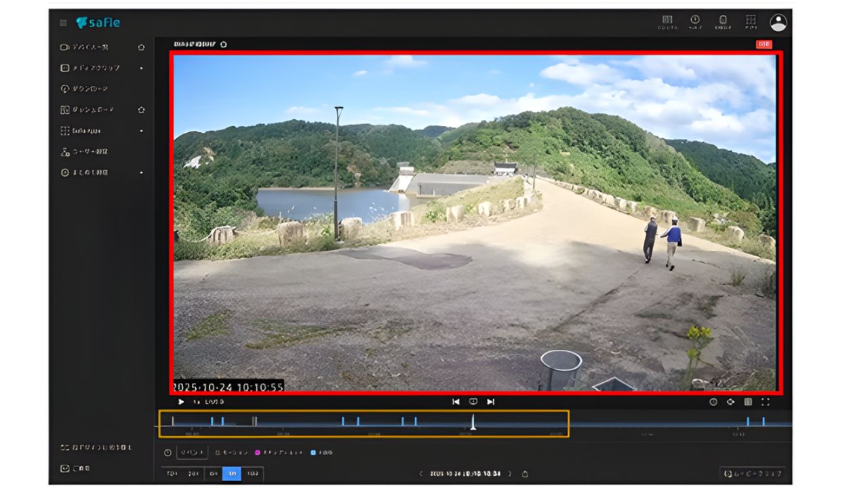Click the playhead marker on the timeline
Viewport: 868px width, 488px height.
pos(473,424)
